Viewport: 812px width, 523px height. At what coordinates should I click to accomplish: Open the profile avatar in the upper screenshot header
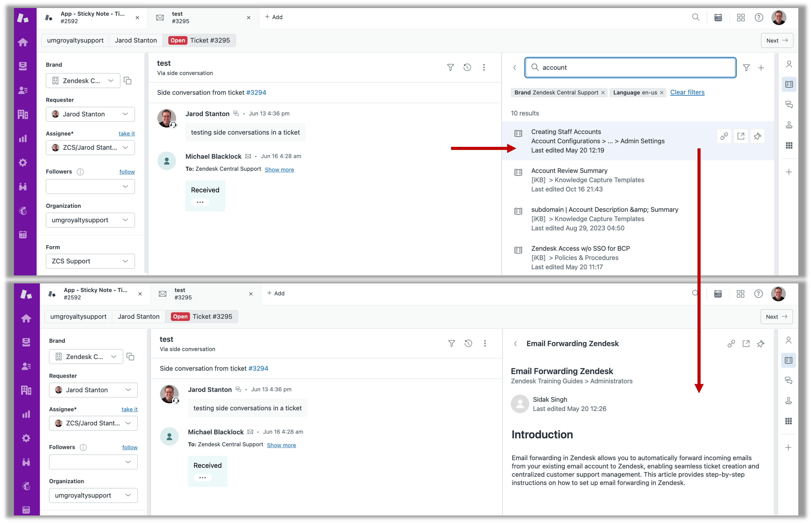(779, 17)
